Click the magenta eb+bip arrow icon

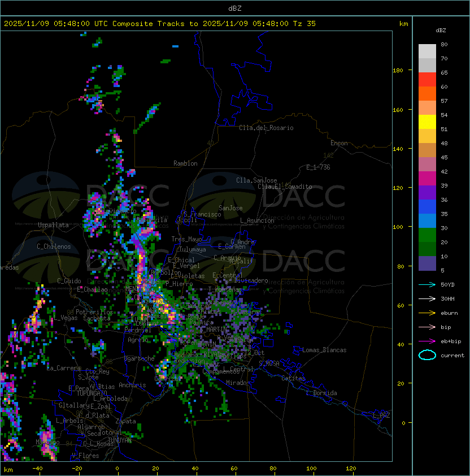[427, 341]
